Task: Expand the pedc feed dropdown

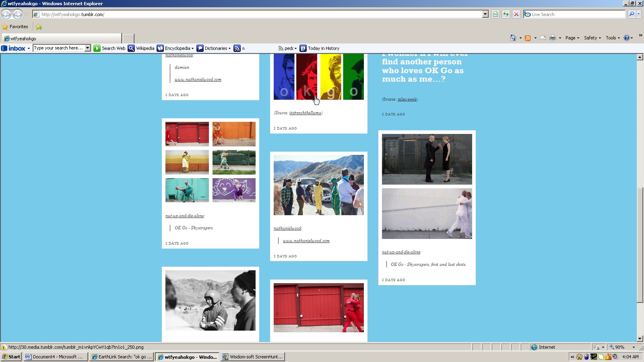Action: coord(295,49)
